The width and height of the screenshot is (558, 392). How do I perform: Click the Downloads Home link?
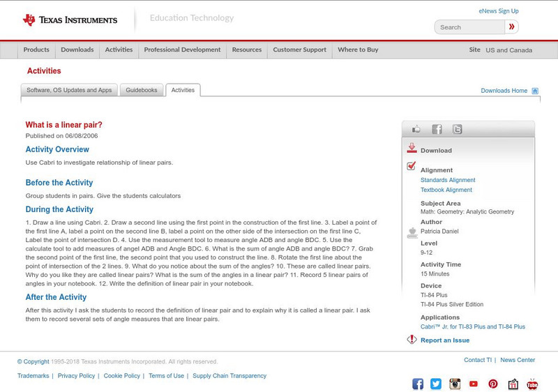pyautogui.click(x=504, y=91)
